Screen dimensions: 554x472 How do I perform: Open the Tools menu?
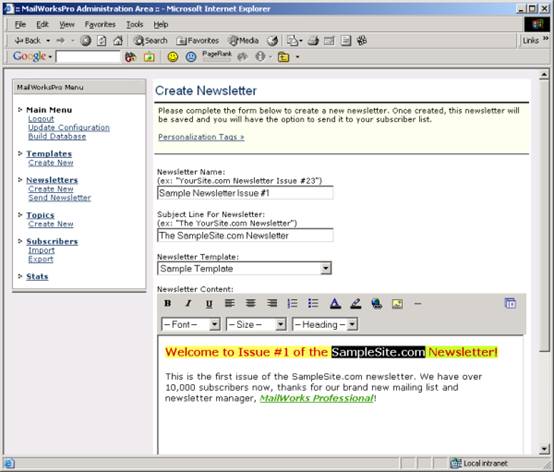tap(135, 24)
